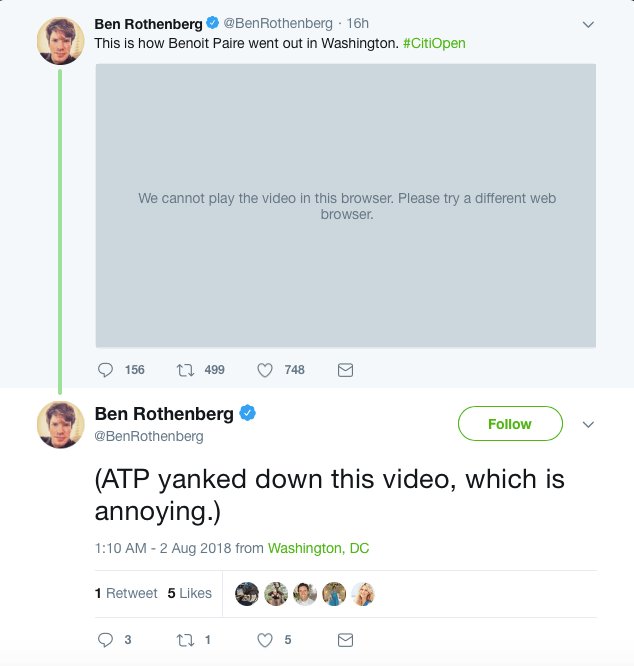The width and height of the screenshot is (634, 666).
Task: Like the original tweet with 748 likes
Action: point(265,370)
